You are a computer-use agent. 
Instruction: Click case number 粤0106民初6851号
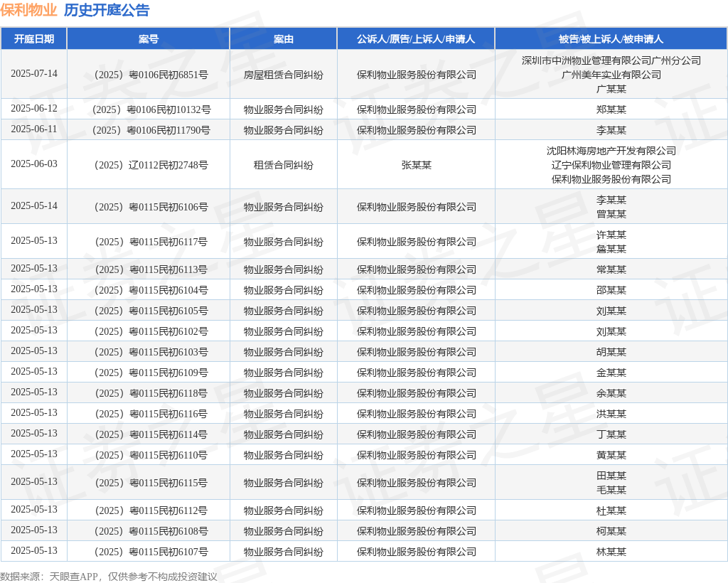[x=151, y=75]
